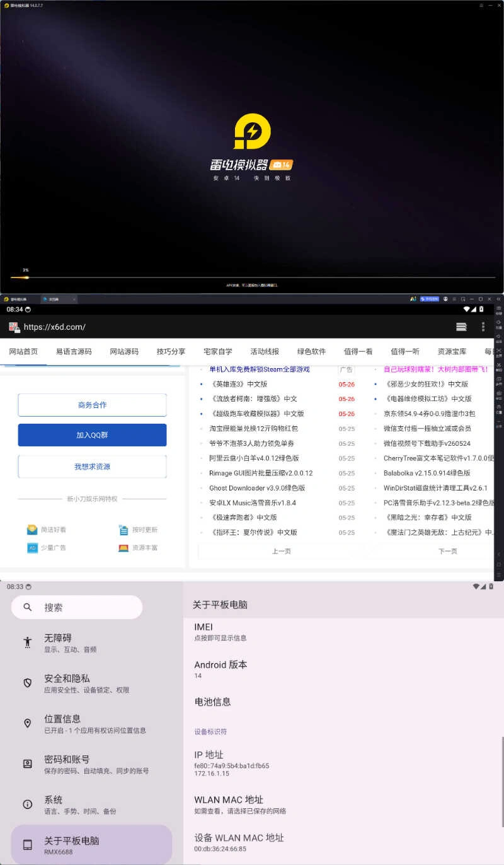Click the info icon beside 系统
The height and width of the screenshot is (865, 504).
pyautogui.click(x=27, y=804)
